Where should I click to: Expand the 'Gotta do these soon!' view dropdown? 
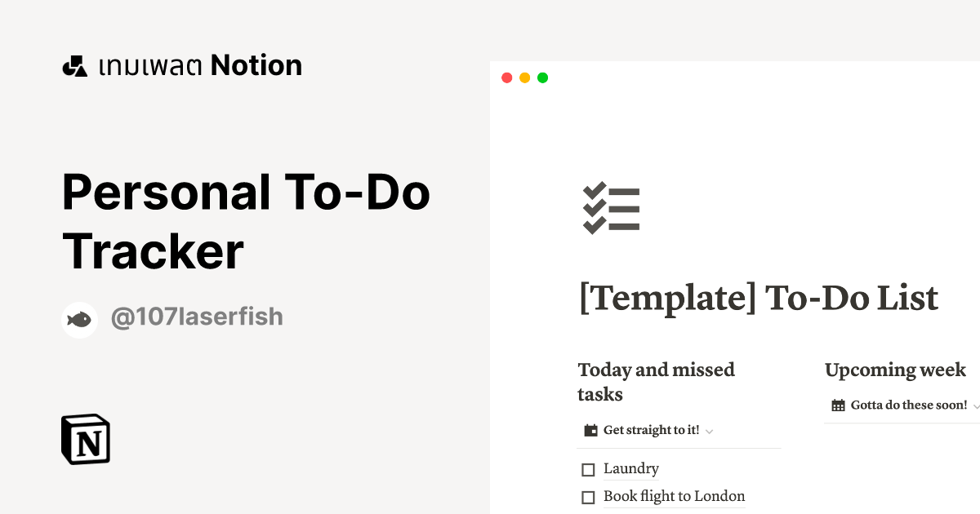click(975, 405)
